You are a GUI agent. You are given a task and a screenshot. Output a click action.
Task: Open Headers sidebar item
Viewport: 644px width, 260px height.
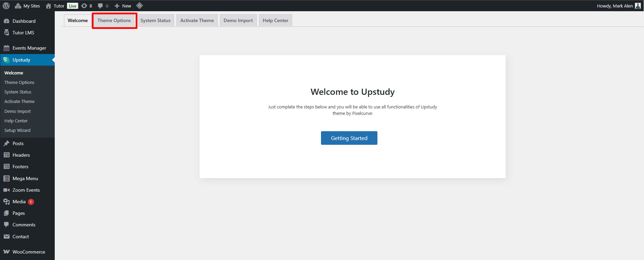[27, 155]
